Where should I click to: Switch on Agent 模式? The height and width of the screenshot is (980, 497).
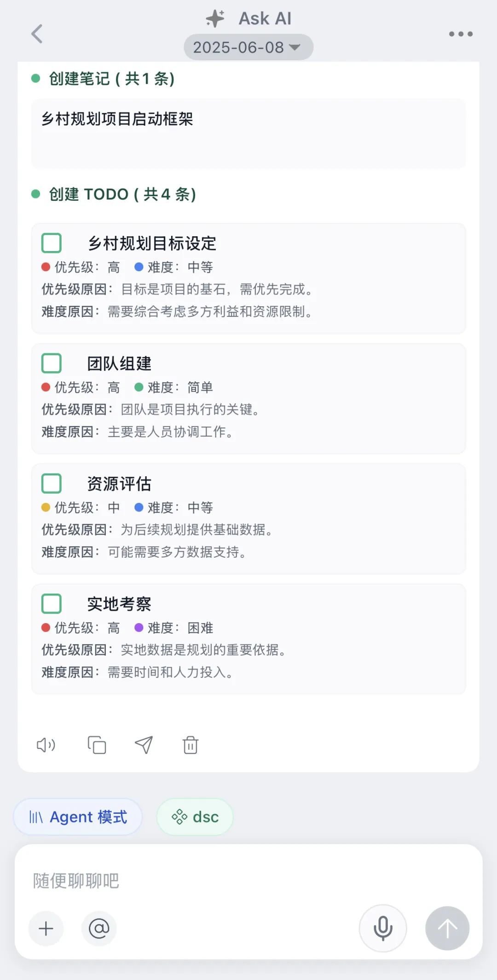[x=78, y=817]
